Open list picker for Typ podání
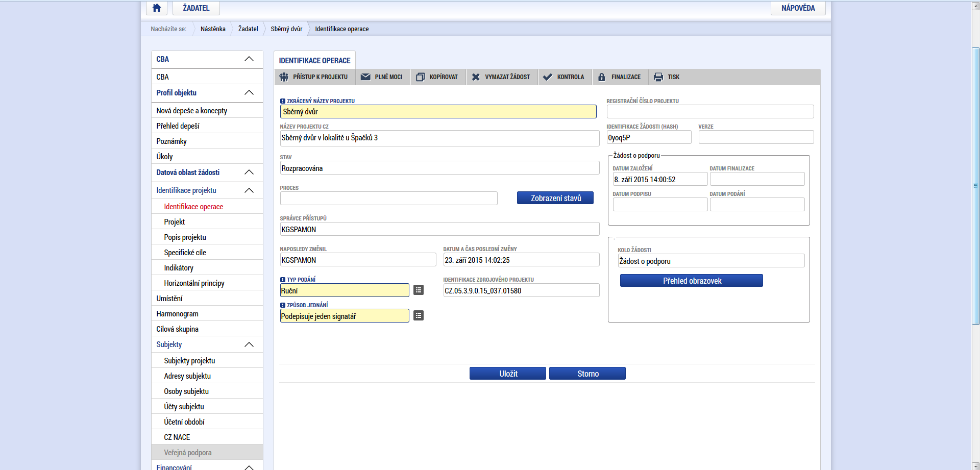Image resolution: width=980 pixels, height=470 pixels. tap(419, 290)
